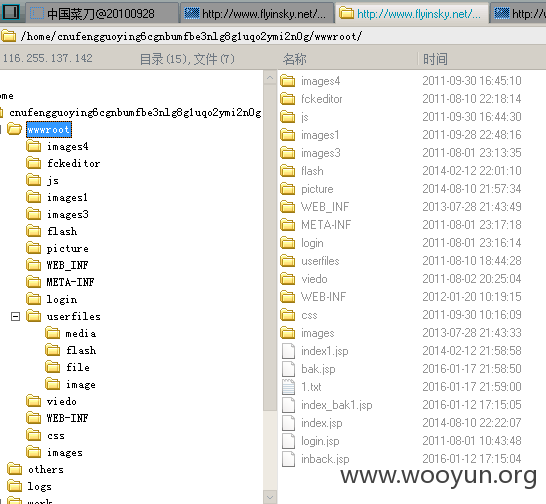This screenshot has height=504, width=546.
Task: Click WEB_INF folder icon in tree
Action: tap(33, 265)
